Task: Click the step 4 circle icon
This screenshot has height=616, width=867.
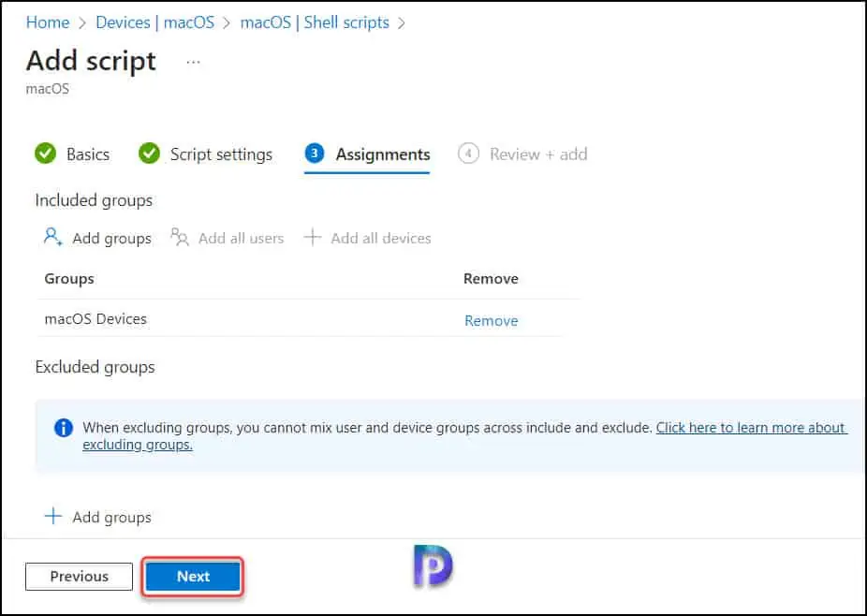Action: [x=468, y=154]
